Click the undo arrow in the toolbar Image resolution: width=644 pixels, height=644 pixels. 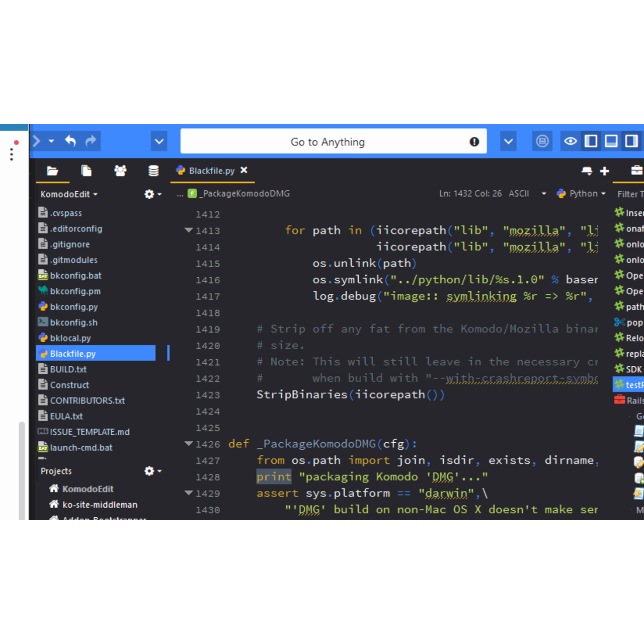70,141
